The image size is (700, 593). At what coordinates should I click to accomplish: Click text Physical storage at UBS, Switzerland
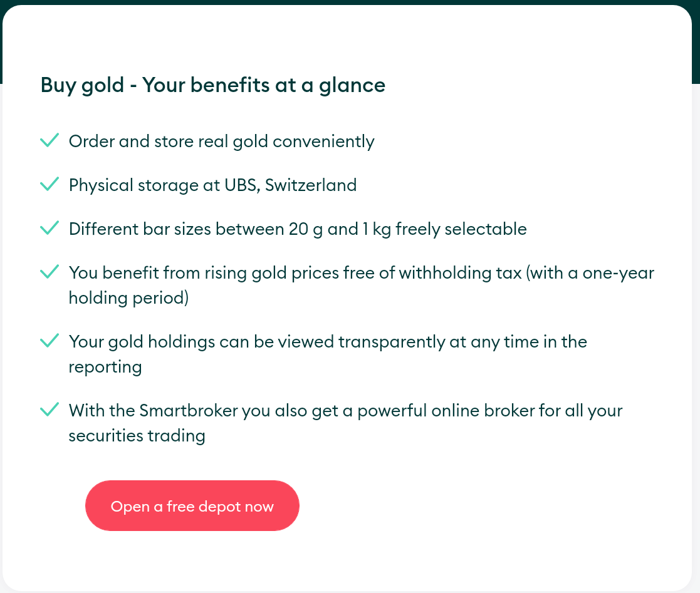pyautogui.click(x=213, y=185)
